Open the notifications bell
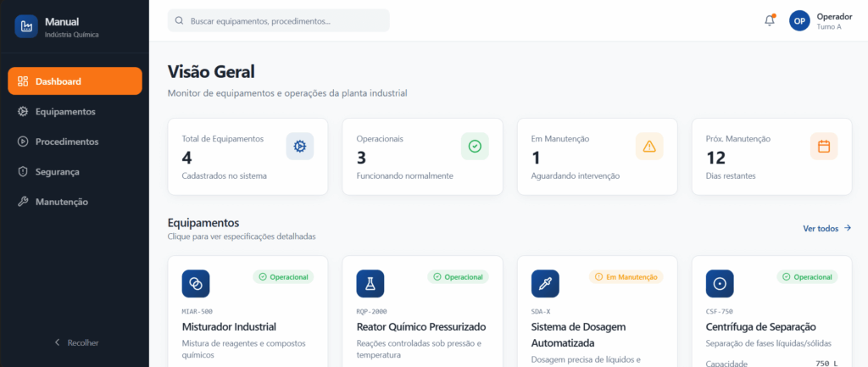The height and width of the screenshot is (367, 868). 770,20
